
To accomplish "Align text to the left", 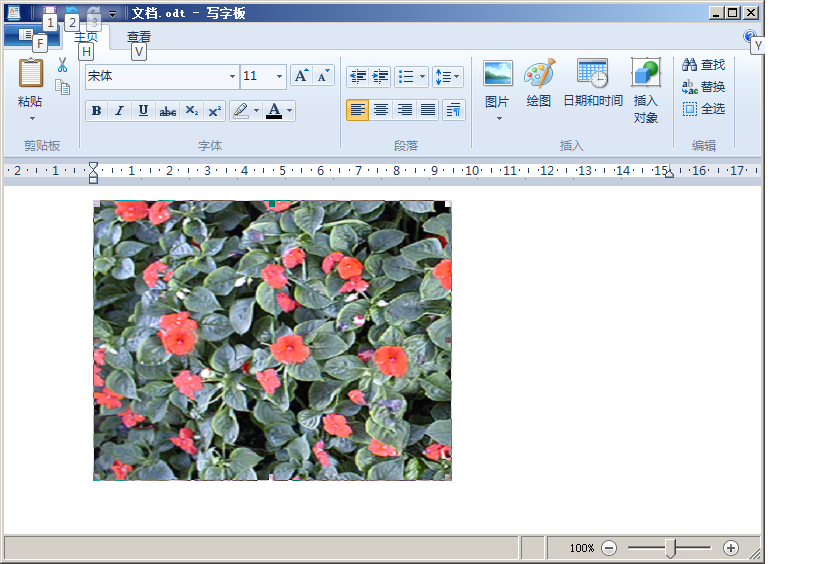I will point(358,110).
